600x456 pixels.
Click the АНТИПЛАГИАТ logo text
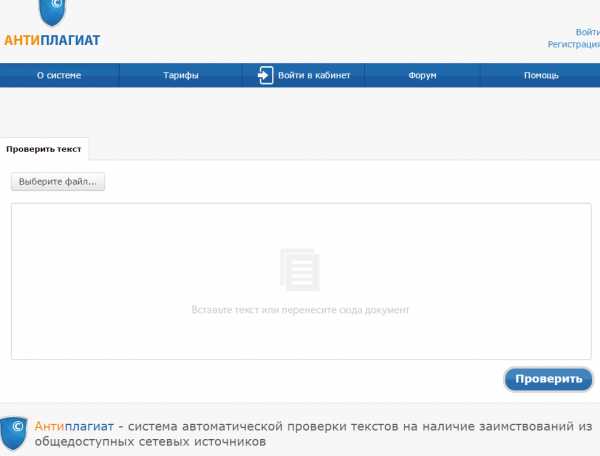(52, 40)
